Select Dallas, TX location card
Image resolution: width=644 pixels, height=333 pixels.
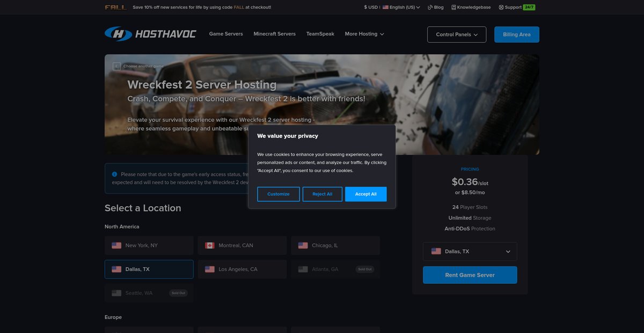[x=149, y=269]
